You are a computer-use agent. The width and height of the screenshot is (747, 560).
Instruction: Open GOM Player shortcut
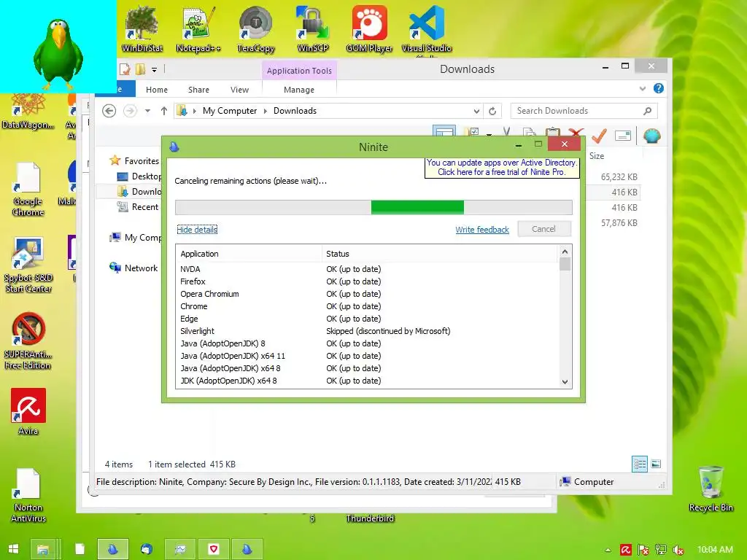pyautogui.click(x=369, y=28)
